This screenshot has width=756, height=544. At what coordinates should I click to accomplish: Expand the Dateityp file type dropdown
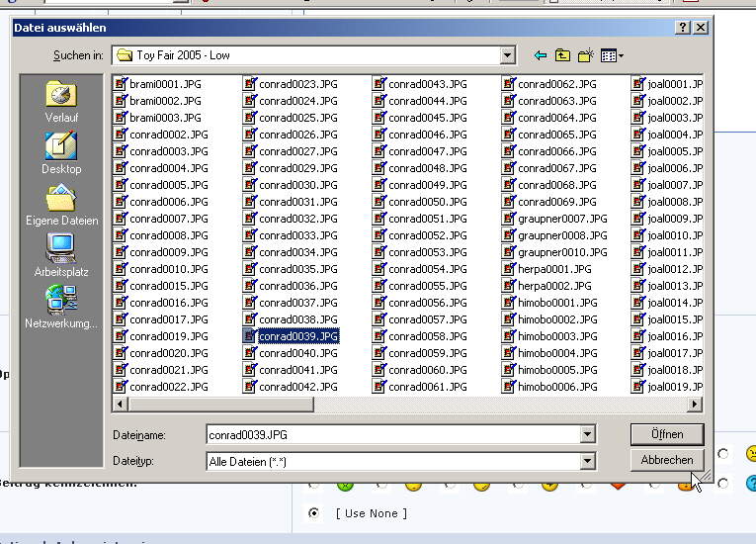tap(588, 461)
